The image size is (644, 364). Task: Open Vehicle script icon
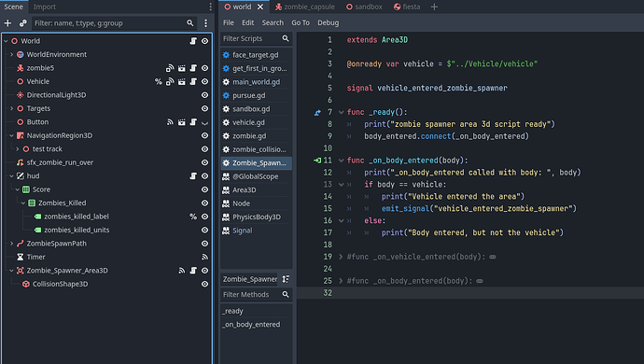click(x=193, y=82)
